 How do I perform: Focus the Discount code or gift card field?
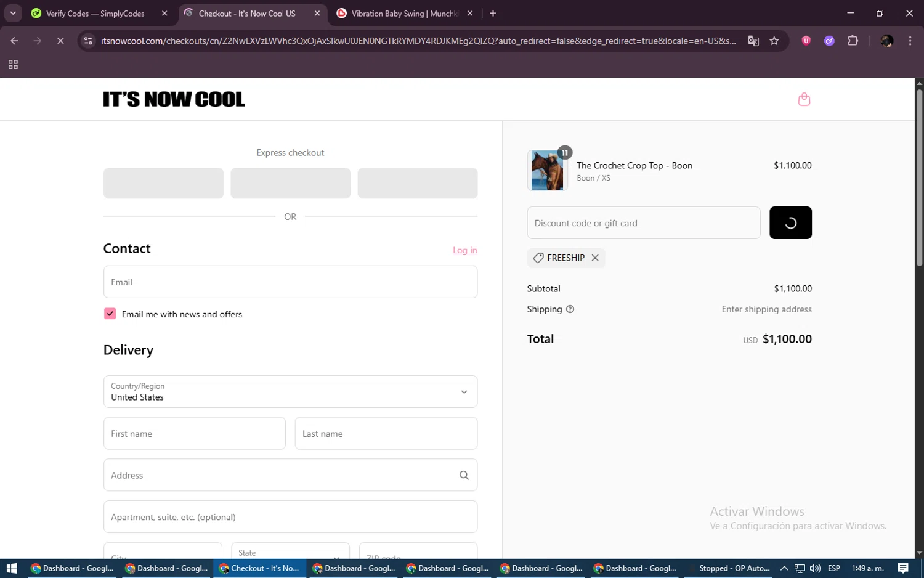click(644, 222)
